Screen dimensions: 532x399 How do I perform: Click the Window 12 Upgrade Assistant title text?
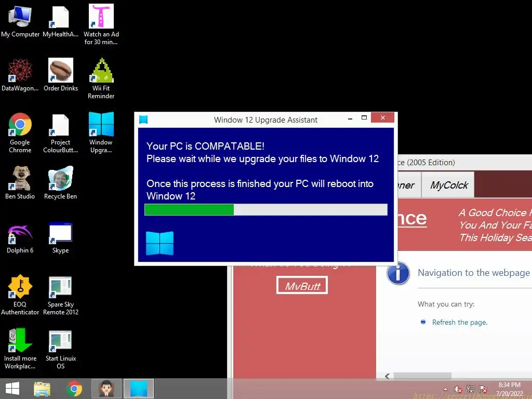tap(265, 120)
